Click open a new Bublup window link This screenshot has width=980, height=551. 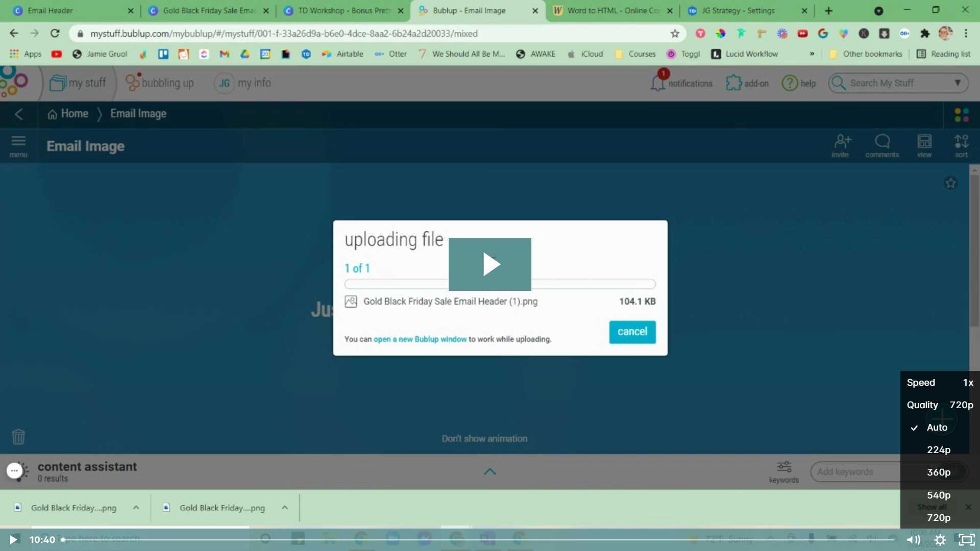click(x=420, y=339)
